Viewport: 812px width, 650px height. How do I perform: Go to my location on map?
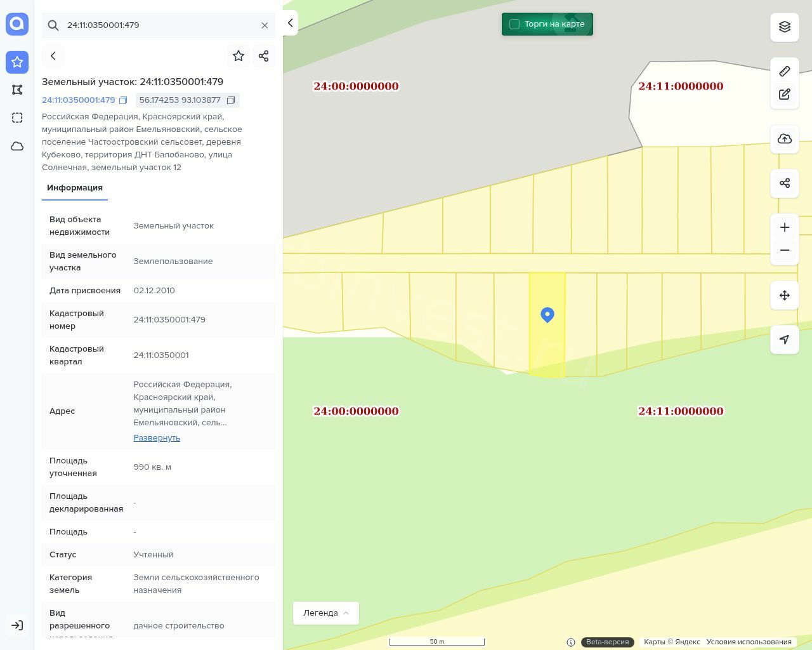[x=784, y=340]
